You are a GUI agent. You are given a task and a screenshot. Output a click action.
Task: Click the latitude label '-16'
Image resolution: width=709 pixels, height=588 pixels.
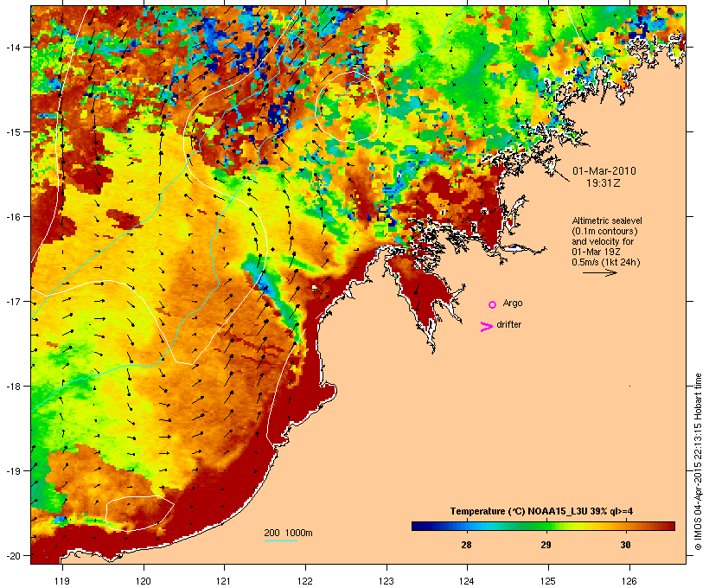click(13, 217)
